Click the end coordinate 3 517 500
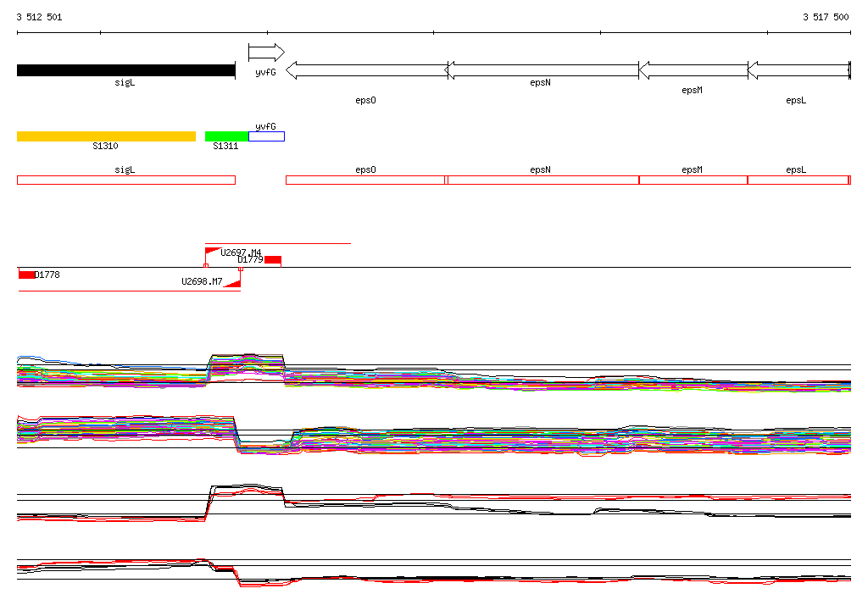This screenshot has width=868, height=605. pyautogui.click(x=826, y=17)
